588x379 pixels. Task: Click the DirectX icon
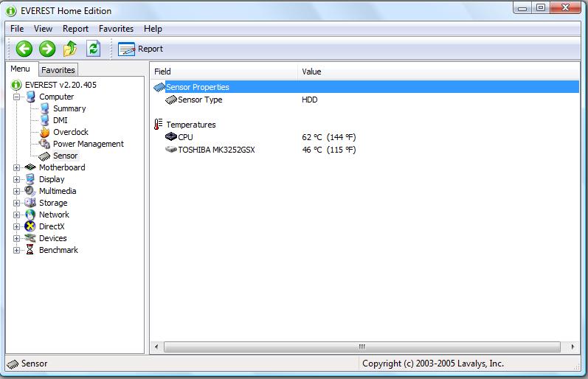click(30, 226)
